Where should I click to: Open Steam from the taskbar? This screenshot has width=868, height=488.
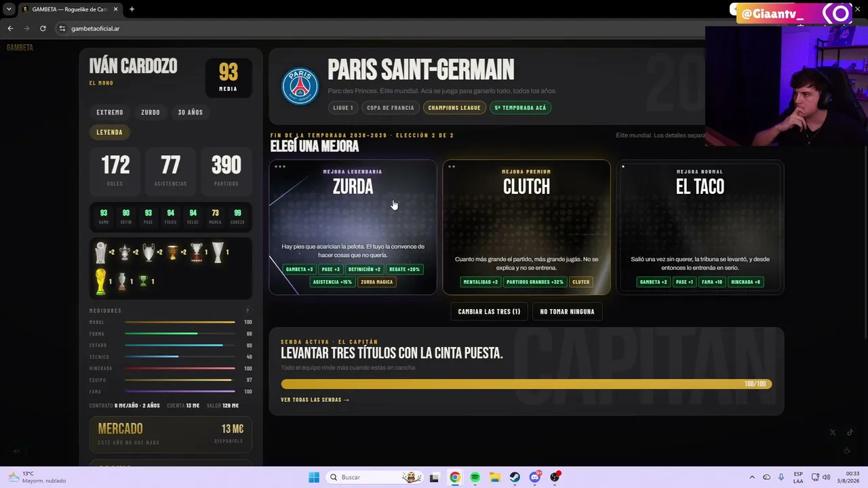click(515, 477)
